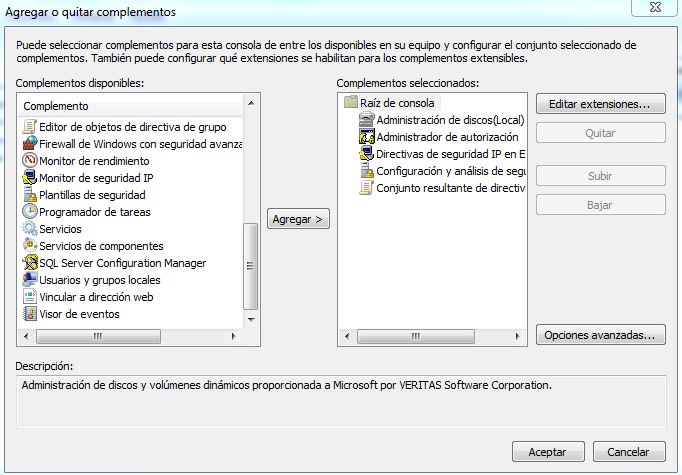The height and width of the screenshot is (475, 682).
Task: Select Directivas de seguridad IP node
Action: click(451, 154)
